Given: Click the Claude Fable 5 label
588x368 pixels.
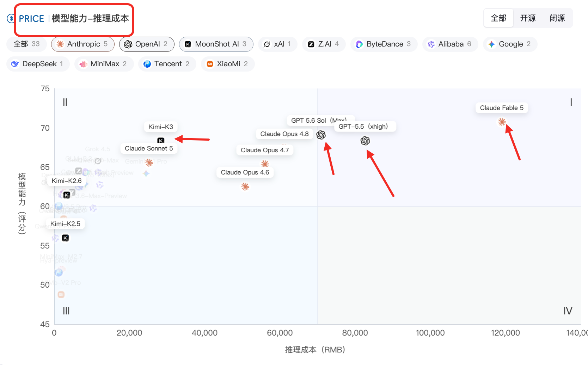Looking at the screenshot, I should coord(502,108).
